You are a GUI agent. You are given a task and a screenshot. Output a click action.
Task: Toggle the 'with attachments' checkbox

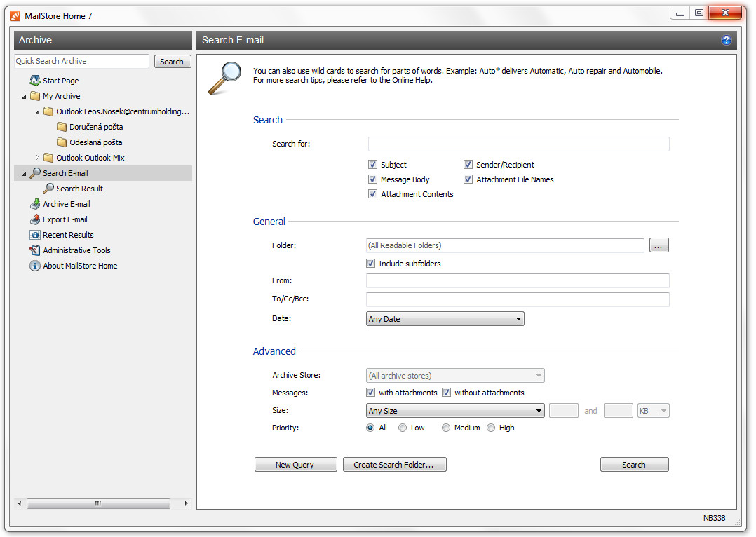(x=370, y=393)
